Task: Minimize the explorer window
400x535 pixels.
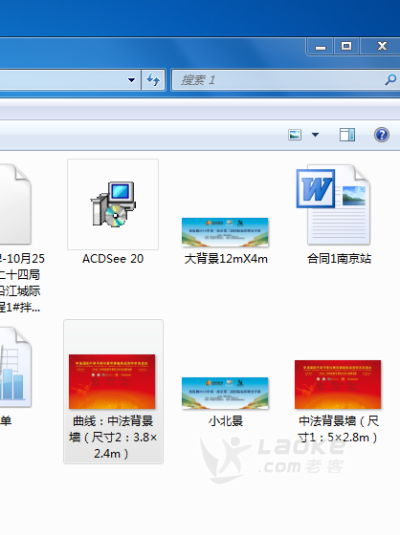Action: click(x=320, y=46)
